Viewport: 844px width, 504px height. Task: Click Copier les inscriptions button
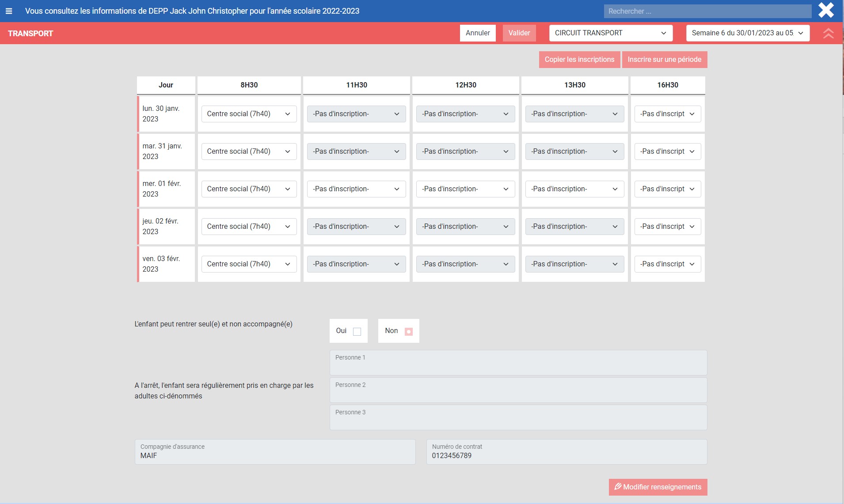579,60
